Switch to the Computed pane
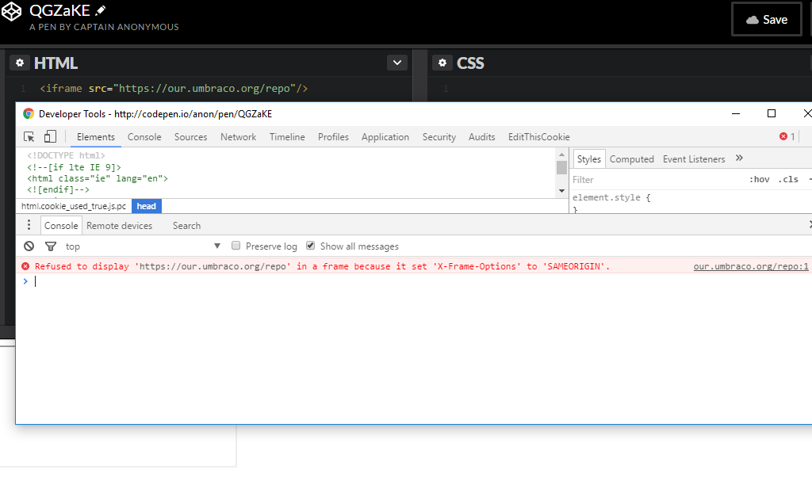 coord(632,159)
